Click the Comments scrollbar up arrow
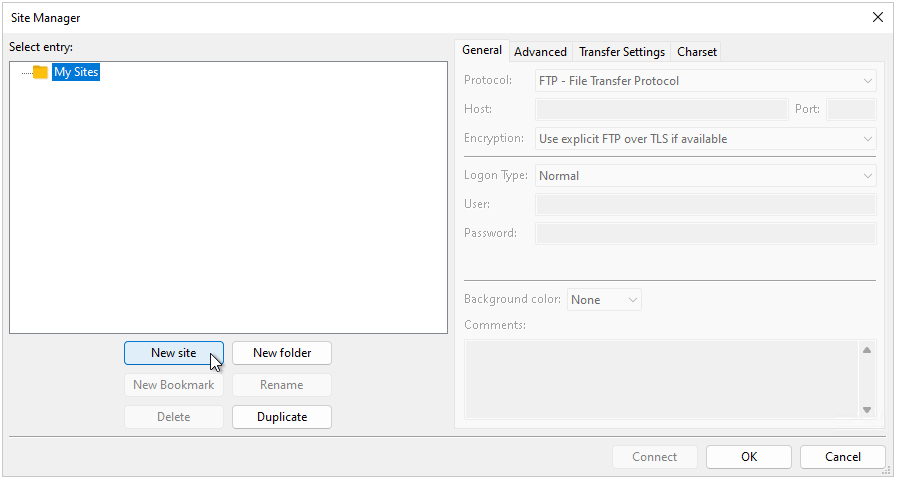 [867, 350]
